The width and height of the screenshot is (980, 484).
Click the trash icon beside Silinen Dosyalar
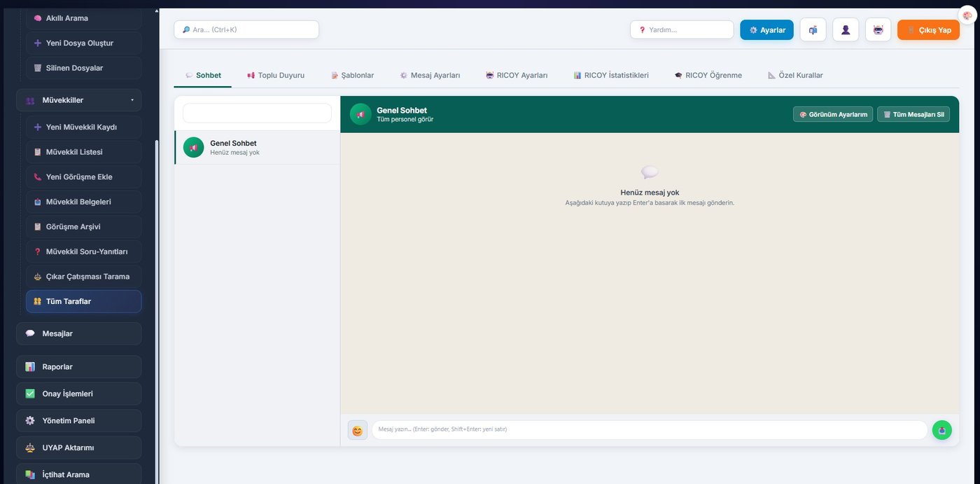[38, 68]
